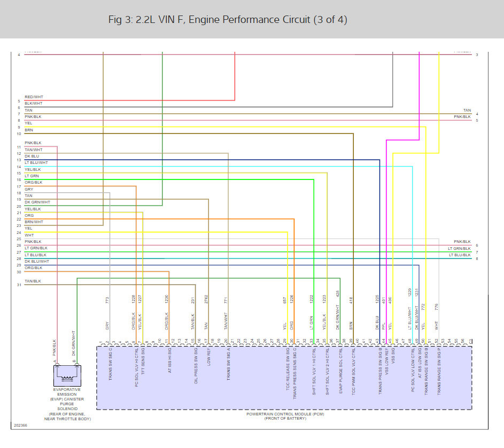Select the DK BLU/WHT label at row 29

pos(37,262)
